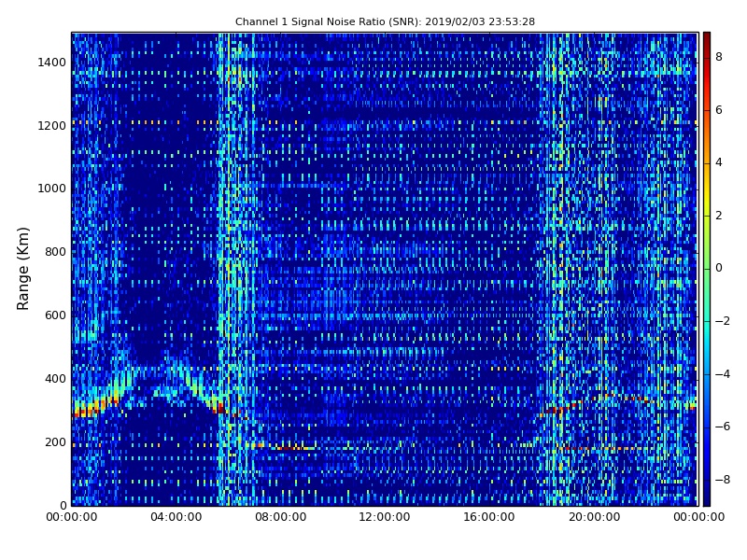Viewport: 747px width, 560px height.
Task: Click the colorbar label 8
Action: (719, 57)
